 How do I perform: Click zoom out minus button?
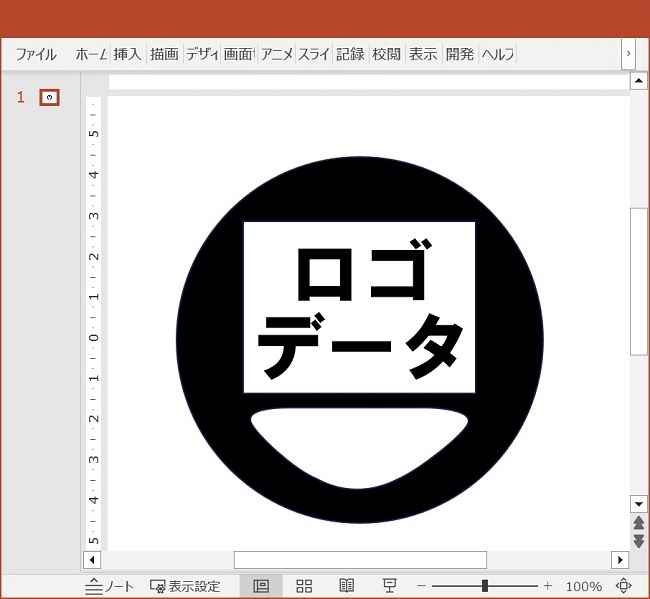point(422,586)
